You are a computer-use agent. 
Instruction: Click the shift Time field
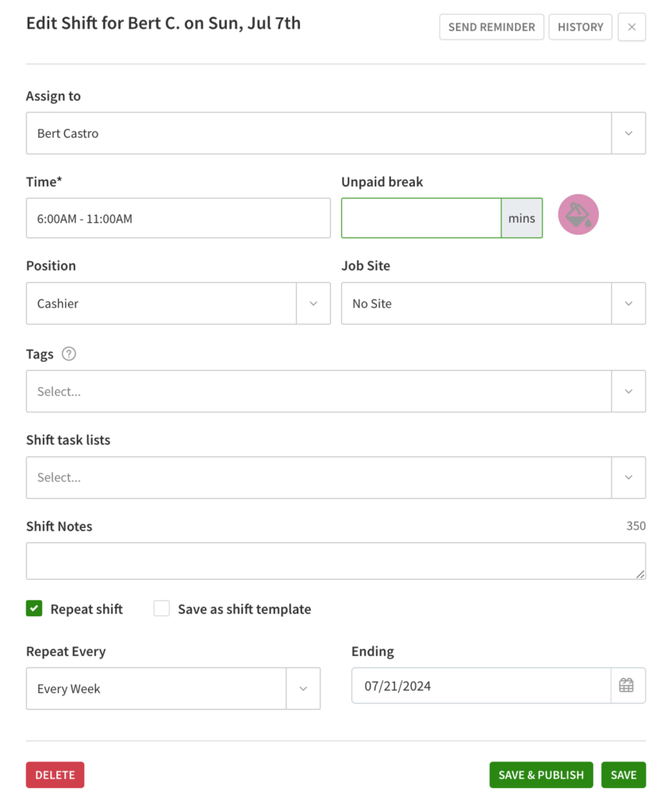click(178, 218)
